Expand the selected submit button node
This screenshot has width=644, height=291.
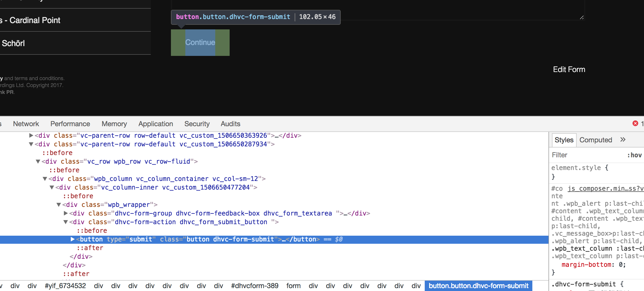point(73,239)
